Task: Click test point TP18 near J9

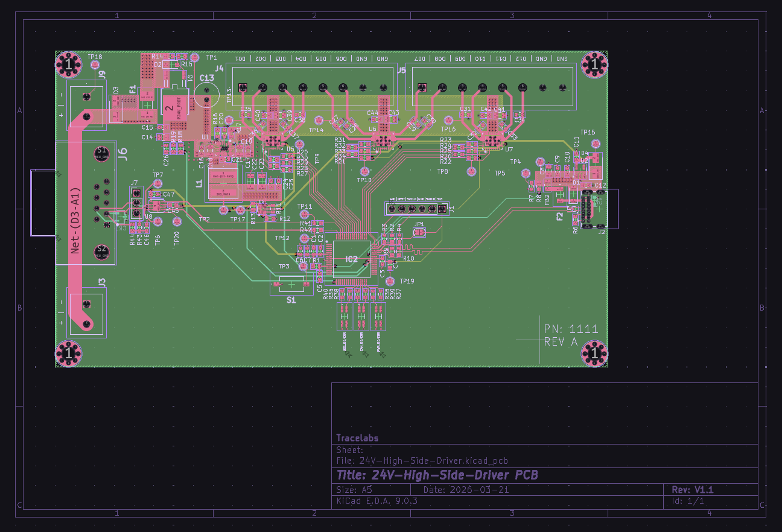Action: point(95,65)
